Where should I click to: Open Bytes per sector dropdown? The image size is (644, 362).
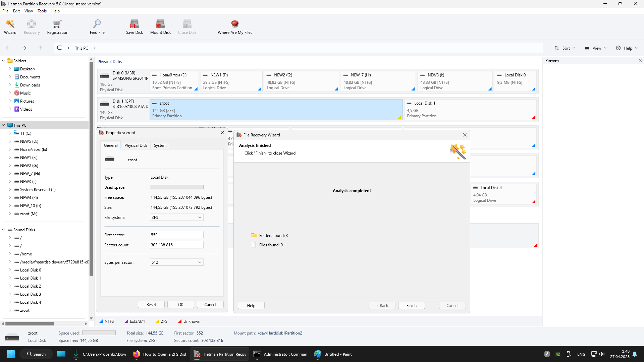[176, 262]
